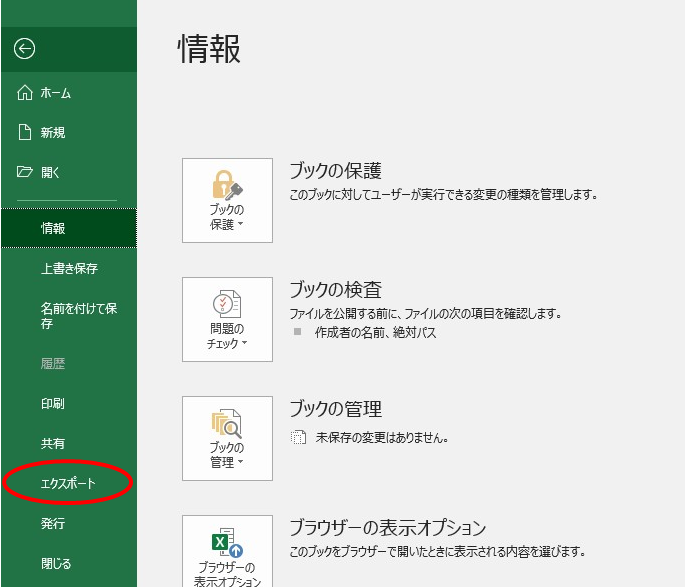Expand the ブックの保護 dropdown button
The image size is (685, 587).
227,200
